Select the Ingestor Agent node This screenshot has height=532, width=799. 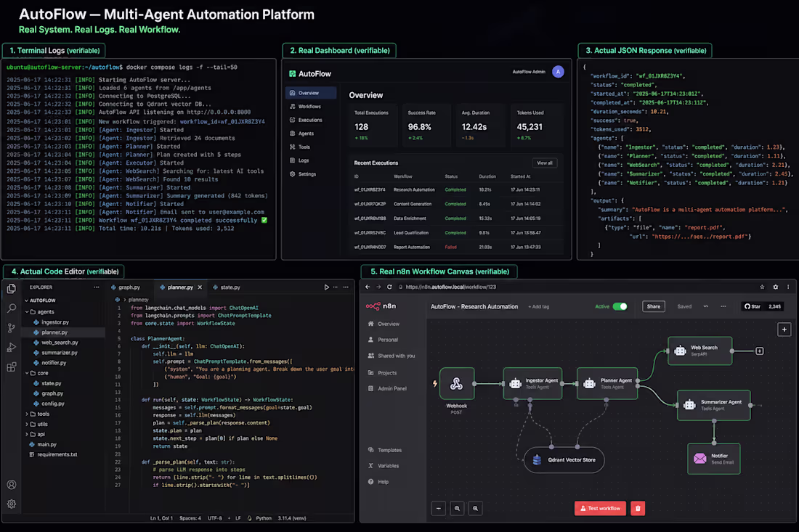pyautogui.click(x=532, y=383)
